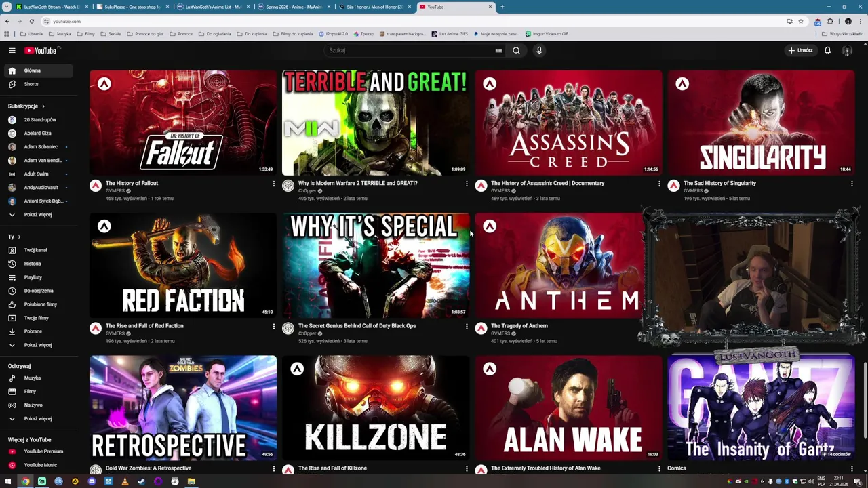Open the GVMERS channel avatar under Fallout video
The height and width of the screenshot is (488, 868).
pyautogui.click(x=96, y=186)
